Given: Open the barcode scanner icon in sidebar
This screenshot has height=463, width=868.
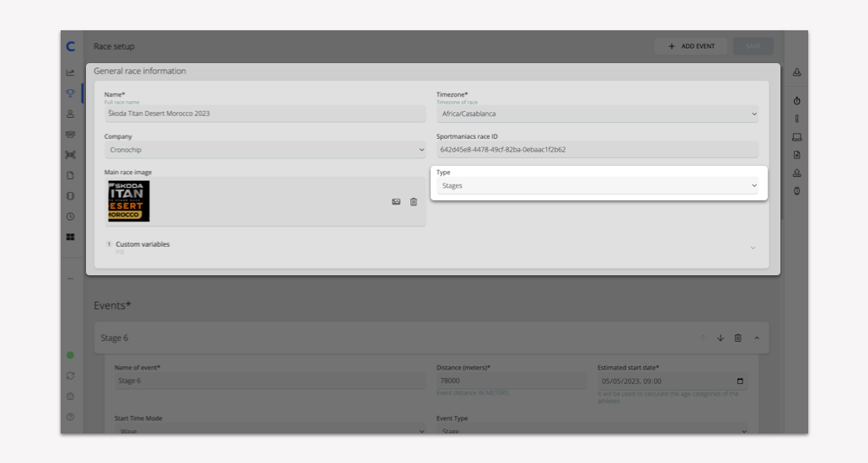Looking at the screenshot, I should 70,155.
